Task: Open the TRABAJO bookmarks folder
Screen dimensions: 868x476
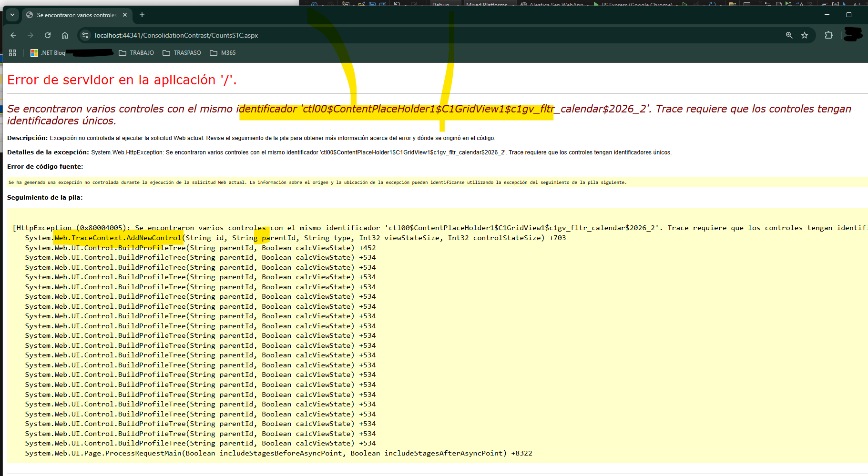Action: (136, 53)
